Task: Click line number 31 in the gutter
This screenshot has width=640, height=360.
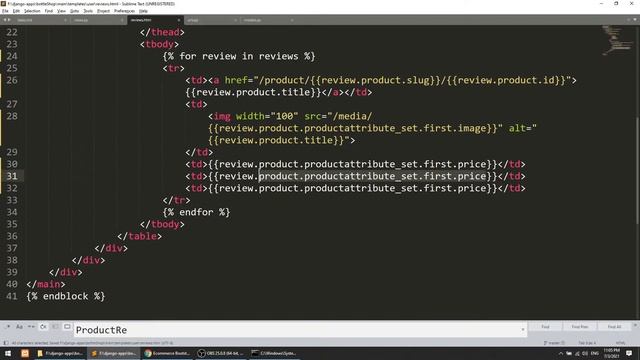Action: click(12, 176)
